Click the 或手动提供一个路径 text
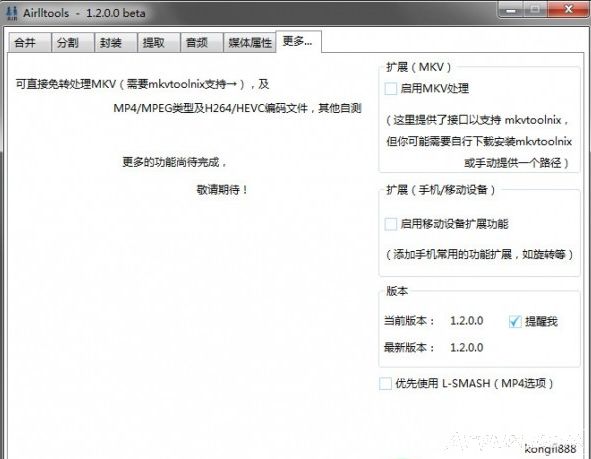 pyautogui.click(x=516, y=163)
